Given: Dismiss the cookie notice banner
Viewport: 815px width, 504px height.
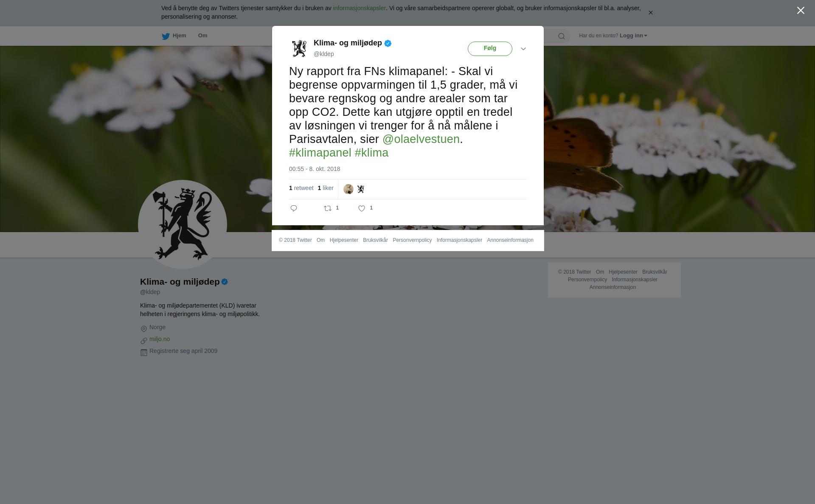Looking at the screenshot, I should click(650, 13).
